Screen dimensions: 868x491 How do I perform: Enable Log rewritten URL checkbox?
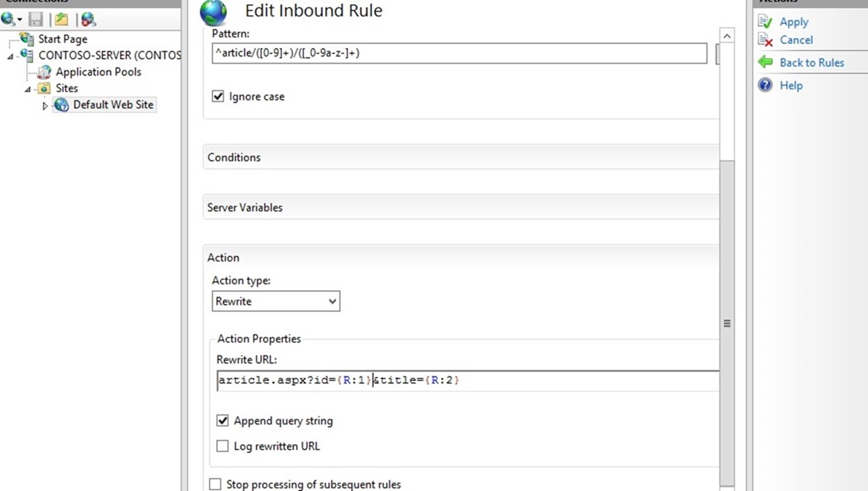click(223, 446)
